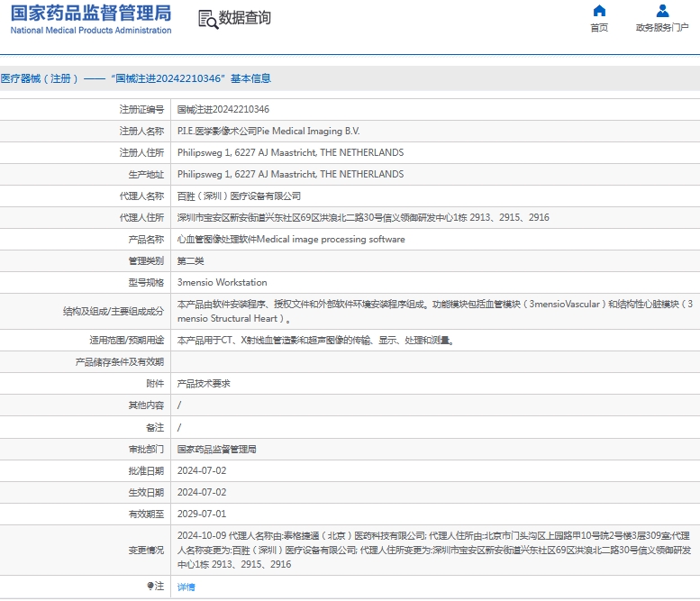Click the bullet icon beside 注

coord(150,586)
